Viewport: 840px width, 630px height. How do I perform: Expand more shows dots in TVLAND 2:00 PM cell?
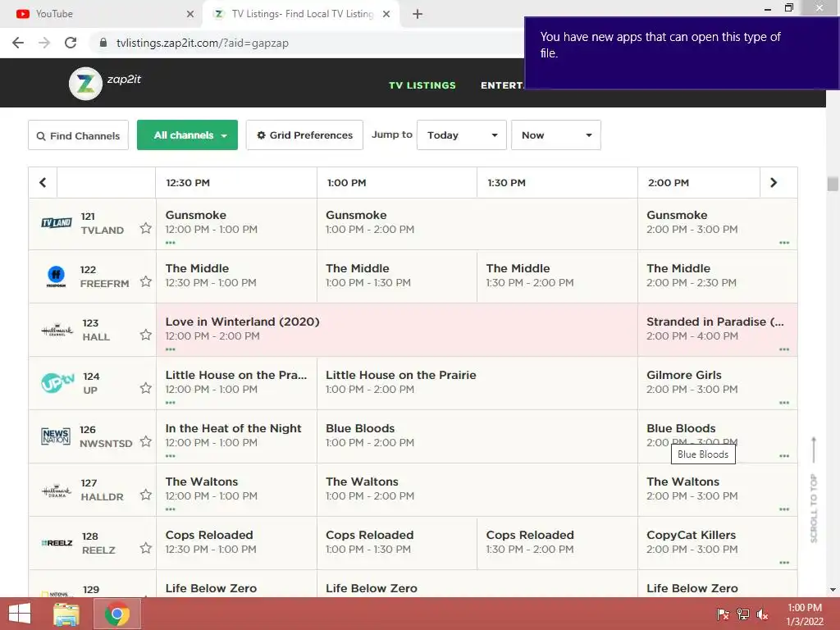point(784,243)
